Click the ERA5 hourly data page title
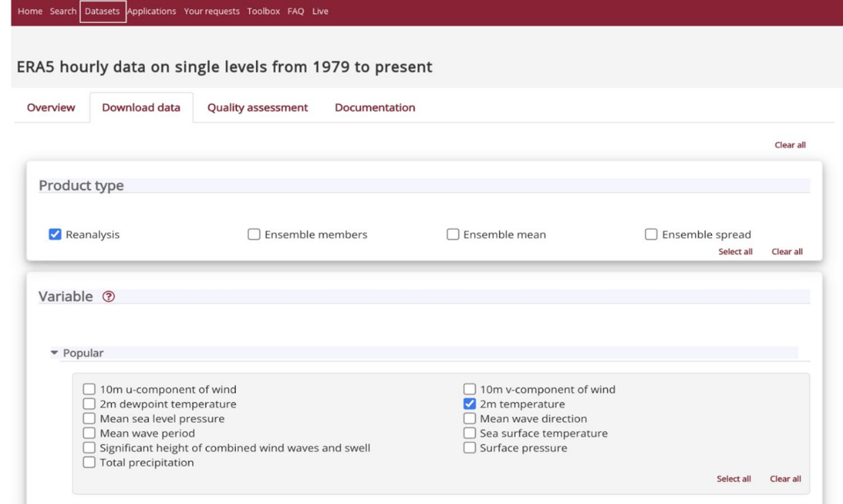This screenshot has height=504, width=843. click(225, 67)
